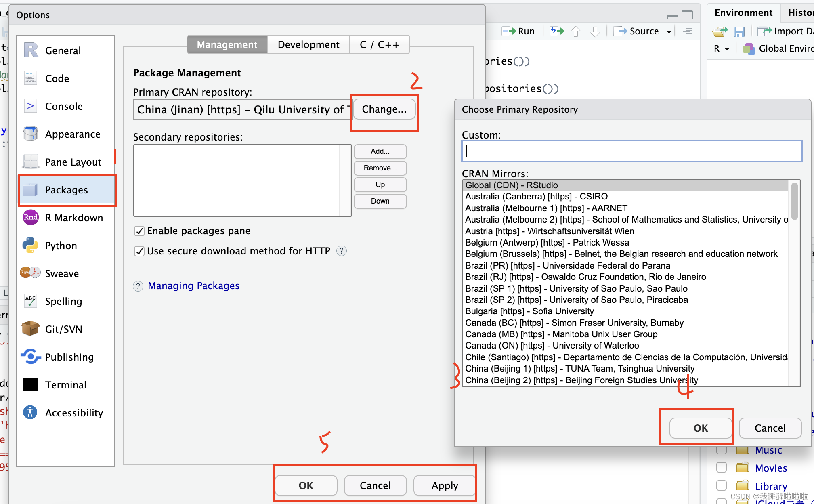Click inside the Custom repository input field
This screenshot has width=814, height=504.
coord(632,151)
